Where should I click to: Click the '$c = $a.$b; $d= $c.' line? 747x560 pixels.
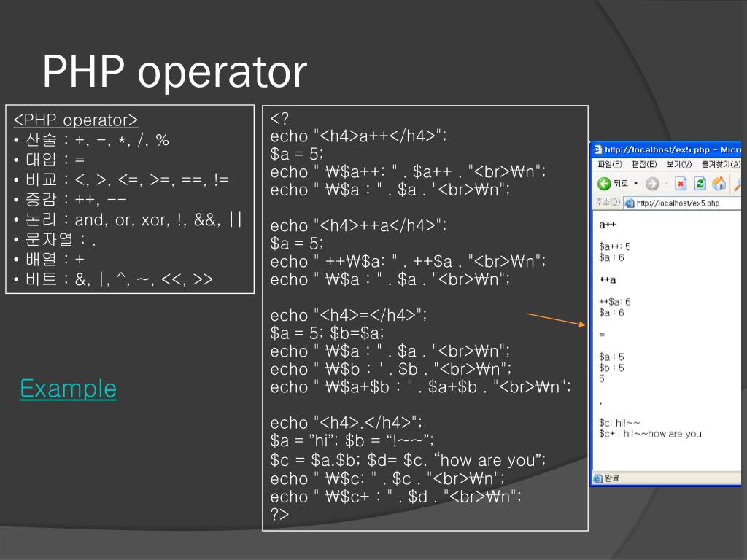[408, 460]
